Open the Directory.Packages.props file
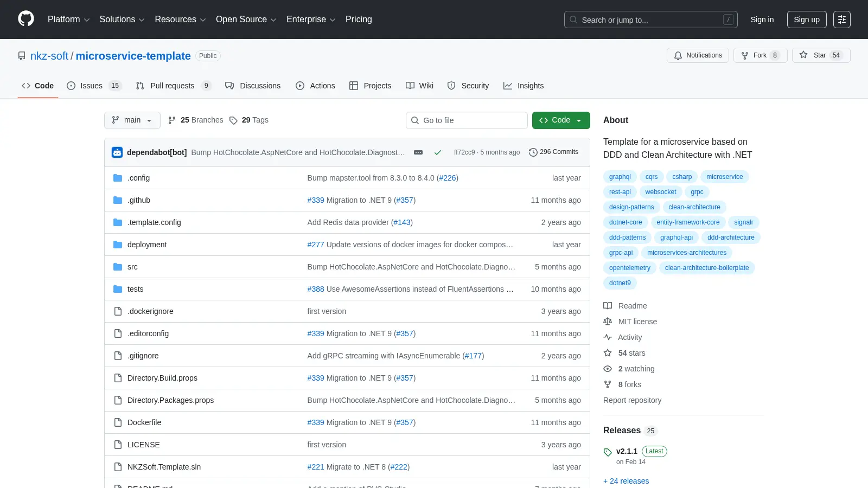868x488 pixels. pos(170,400)
